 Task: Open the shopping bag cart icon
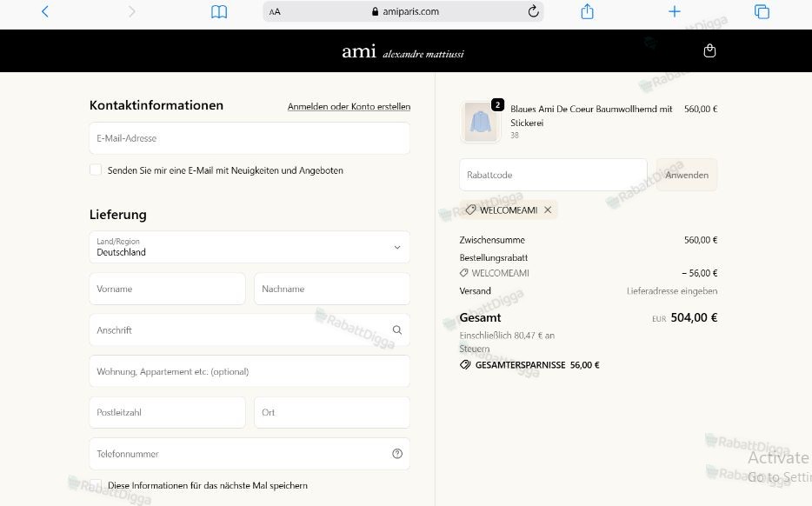pyautogui.click(x=709, y=50)
